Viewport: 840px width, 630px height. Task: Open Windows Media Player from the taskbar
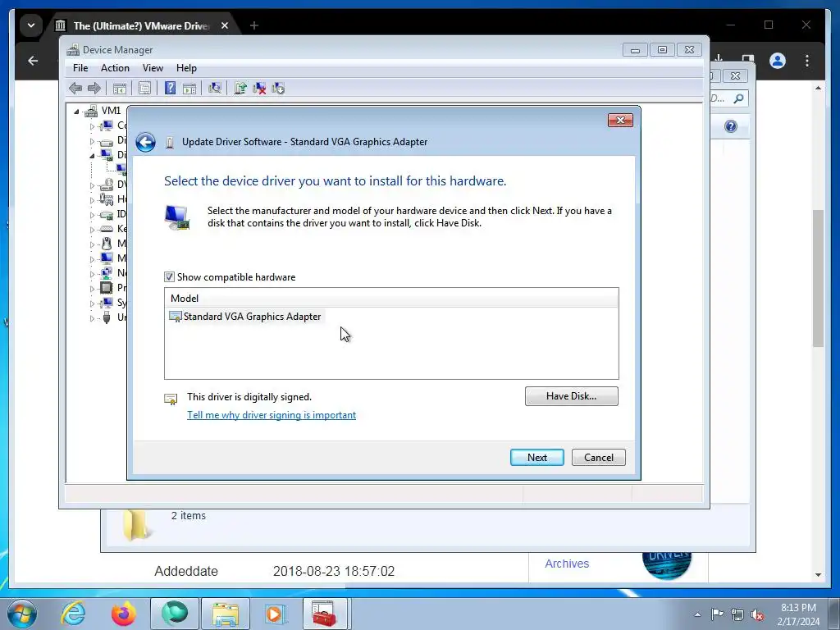276,614
